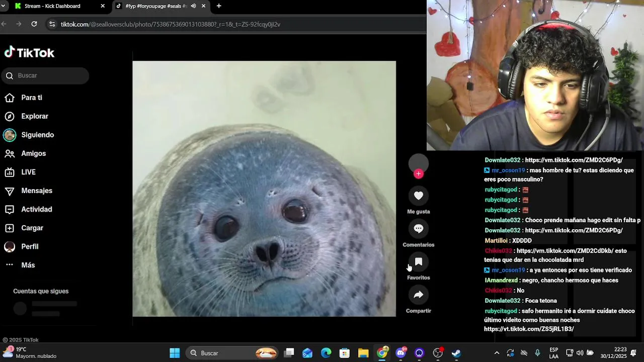Like the post with the heart icon
Image resolution: width=644 pixels, height=362 pixels.
pos(419,196)
